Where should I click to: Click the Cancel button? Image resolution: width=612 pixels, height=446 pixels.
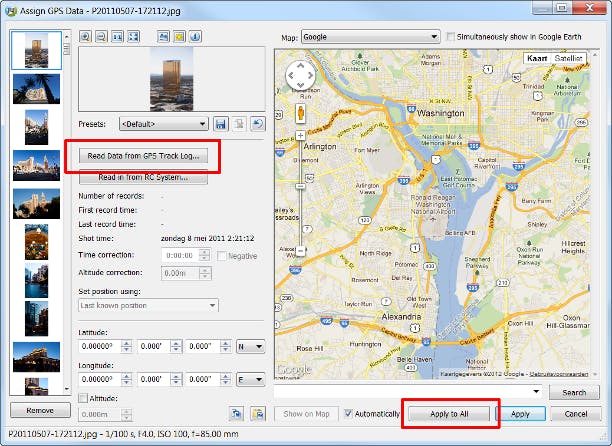[x=576, y=414]
